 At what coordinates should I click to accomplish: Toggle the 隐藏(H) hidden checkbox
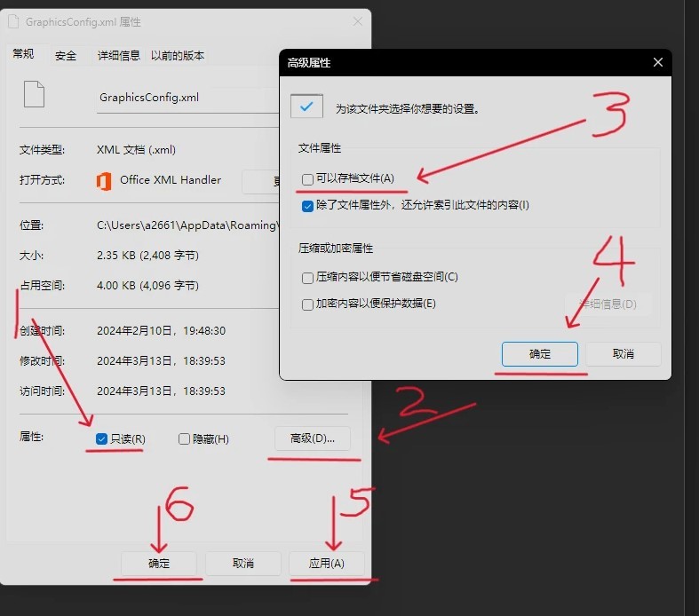tap(184, 438)
